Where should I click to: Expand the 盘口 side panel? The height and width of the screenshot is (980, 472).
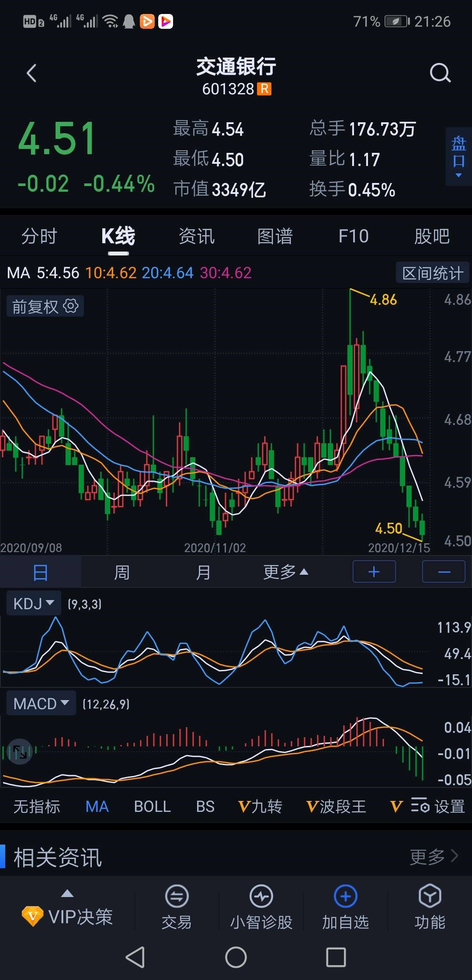458,156
